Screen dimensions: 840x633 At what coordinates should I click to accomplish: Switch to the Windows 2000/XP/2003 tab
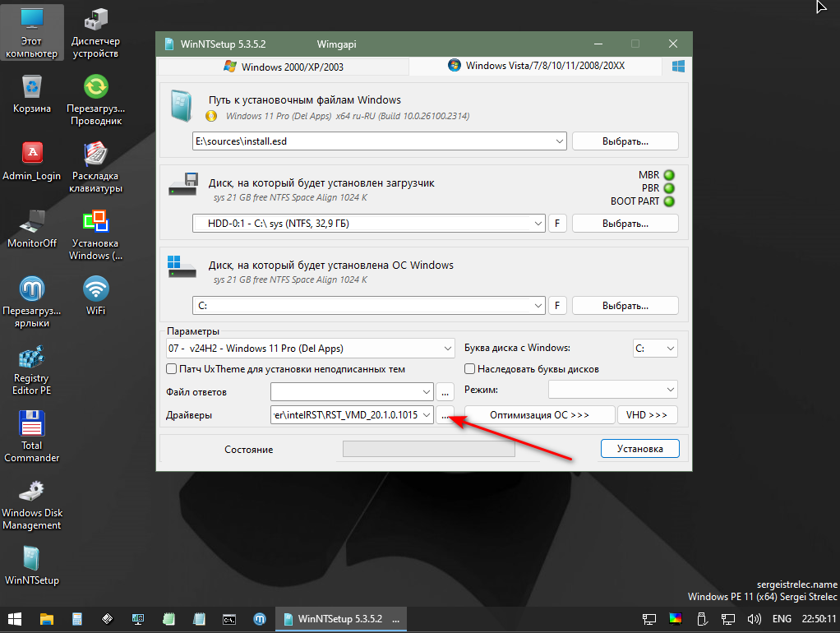click(x=284, y=66)
